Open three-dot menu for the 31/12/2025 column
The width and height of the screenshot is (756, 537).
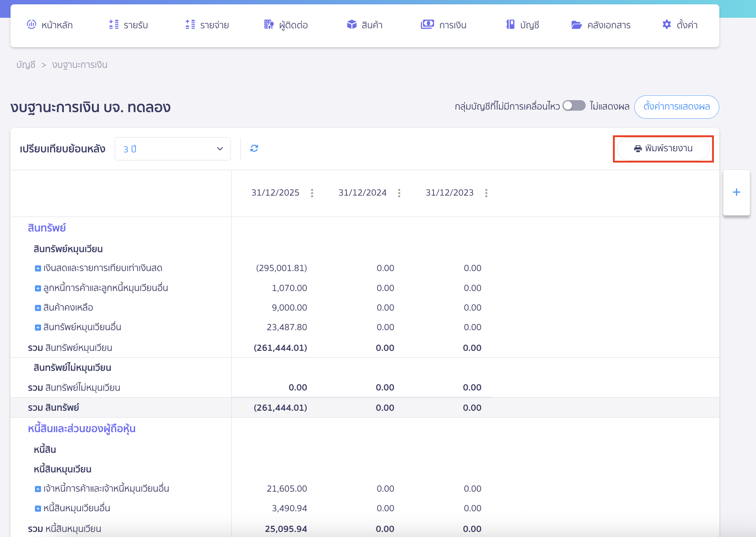click(312, 193)
